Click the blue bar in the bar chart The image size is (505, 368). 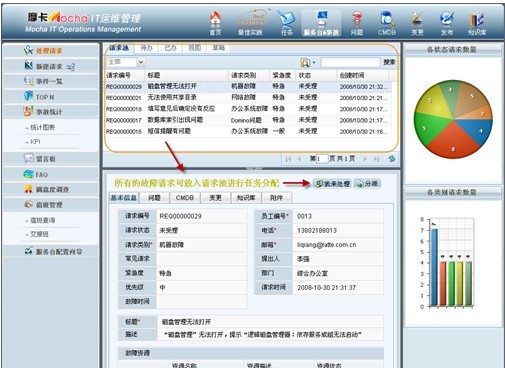pyautogui.click(x=434, y=267)
